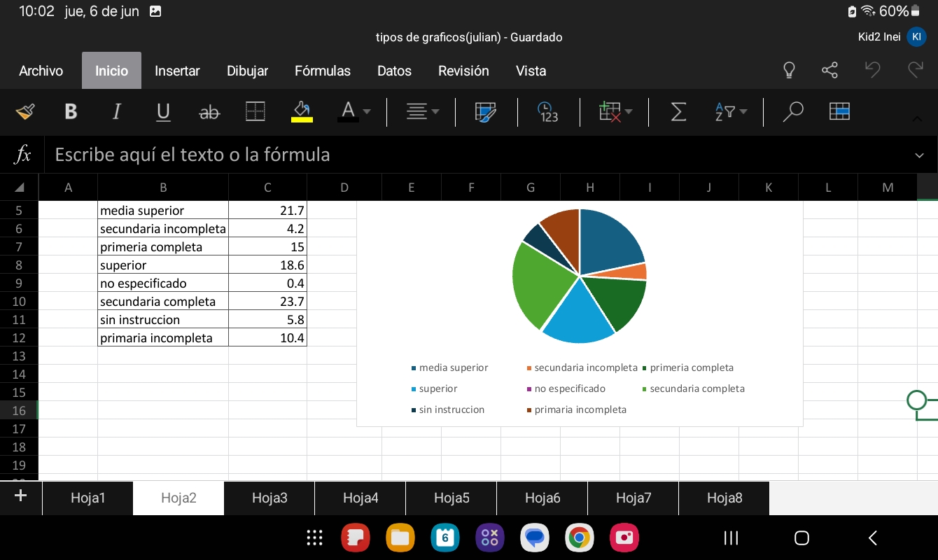Click the share icon
The height and width of the screenshot is (560, 938).
pyautogui.click(x=829, y=70)
